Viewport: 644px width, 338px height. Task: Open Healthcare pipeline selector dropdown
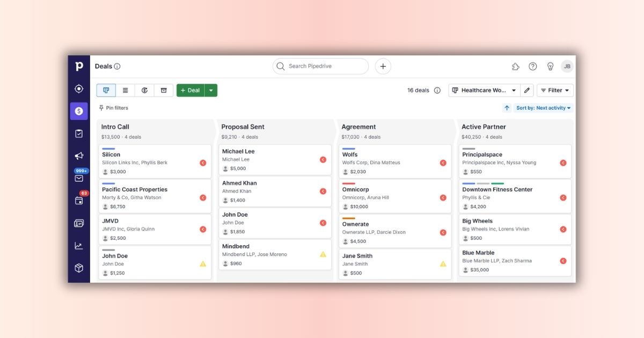pyautogui.click(x=484, y=90)
